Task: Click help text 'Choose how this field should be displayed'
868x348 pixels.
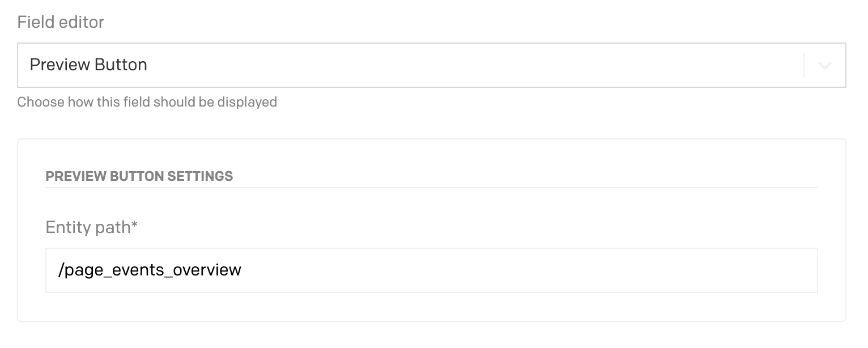Action: [147, 103]
